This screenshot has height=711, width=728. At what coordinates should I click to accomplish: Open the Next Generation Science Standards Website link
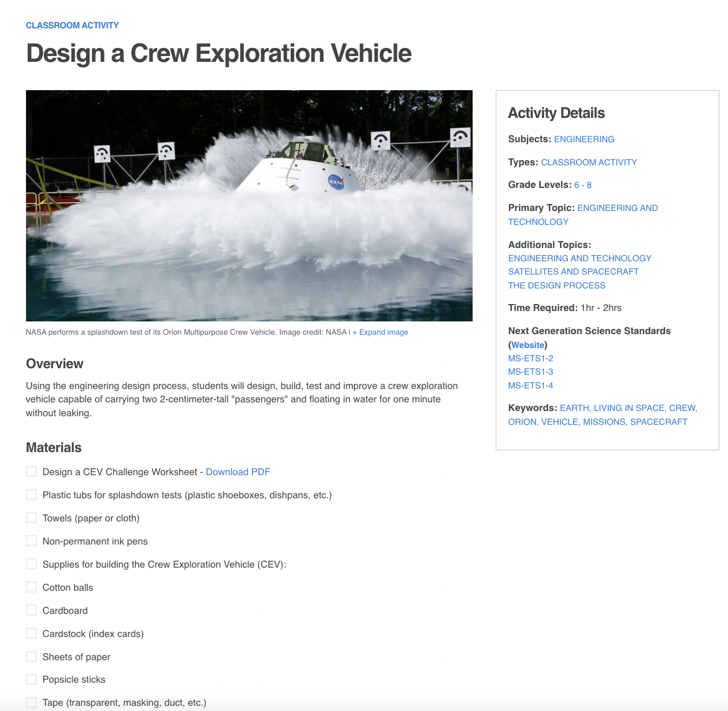(528, 345)
